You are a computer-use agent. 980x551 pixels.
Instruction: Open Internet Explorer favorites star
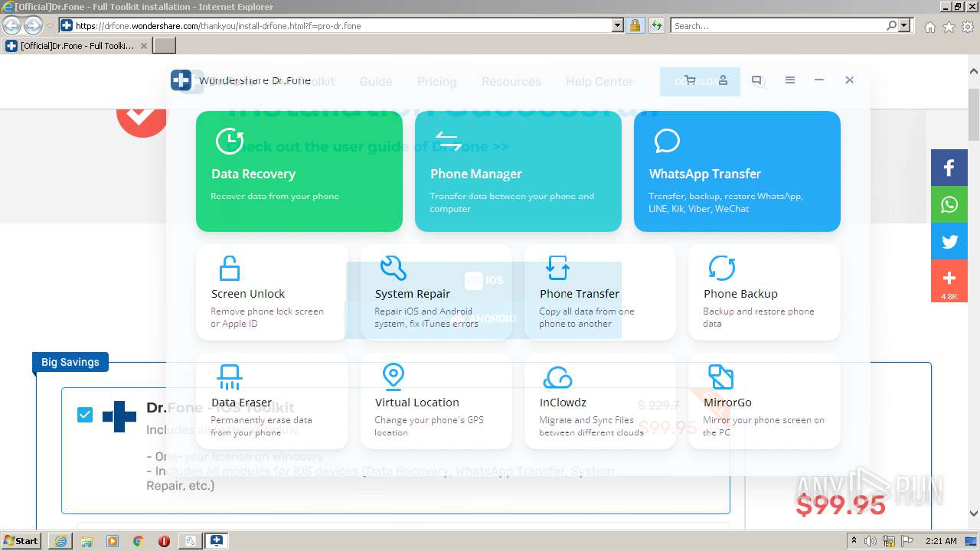point(949,26)
